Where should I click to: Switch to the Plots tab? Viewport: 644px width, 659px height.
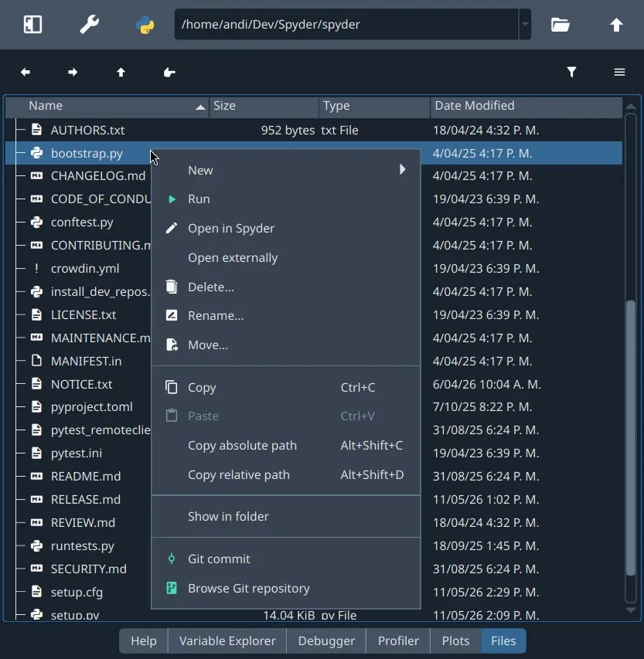point(455,641)
